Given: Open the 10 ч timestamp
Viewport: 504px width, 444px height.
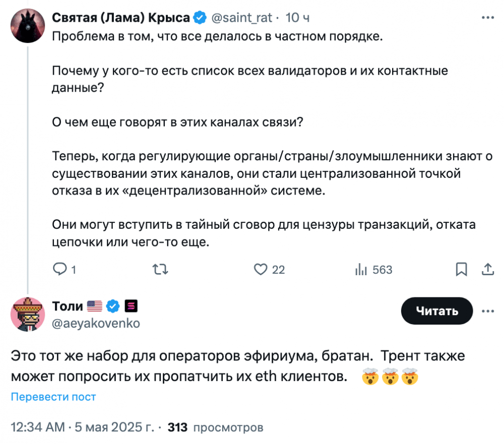Looking at the screenshot, I should tap(297, 18).
